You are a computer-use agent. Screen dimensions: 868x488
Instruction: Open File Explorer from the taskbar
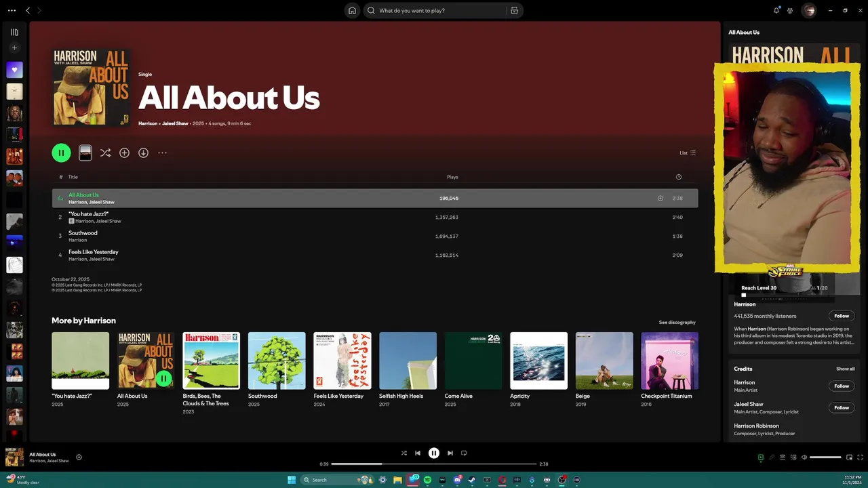[x=397, y=480]
